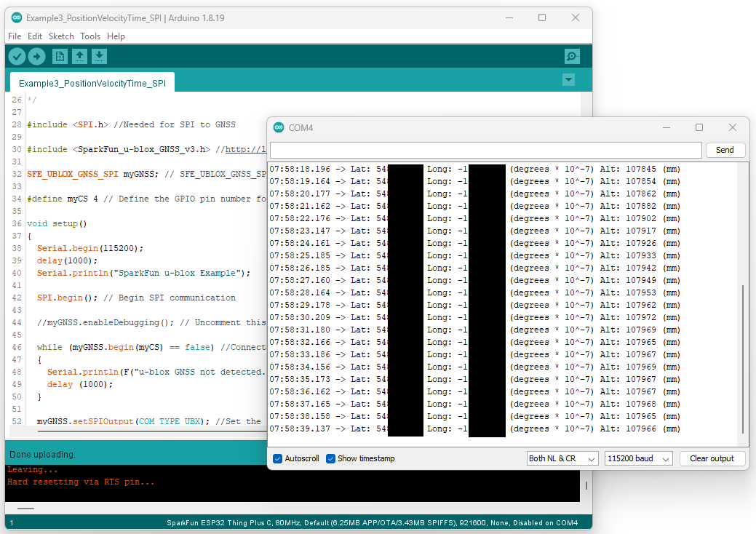Screen dimensions: 756x534
Task: Open the File menu
Action: (15, 36)
